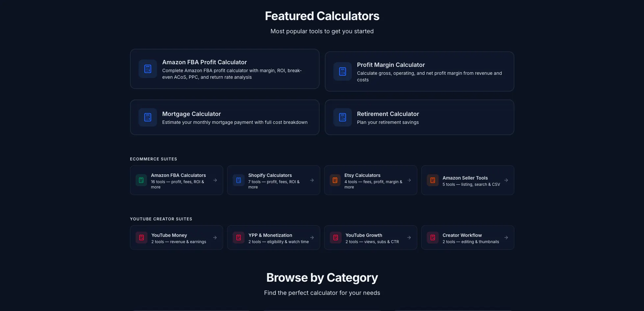The width and height of the screenshot is (644, 311).
Task: Click the Creator Workflow icon
Action: [433, 238]
